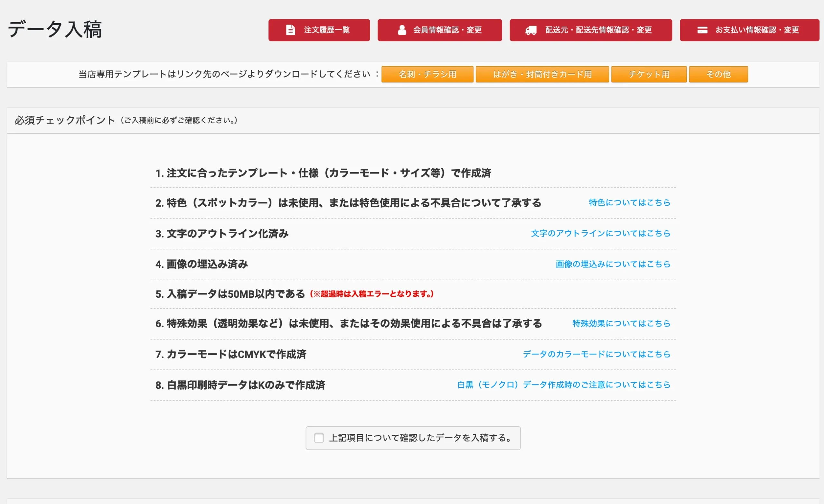The image size is (824, 504).
Task: Check the 上記項目について確認 checkbox
Action: [x=319, y=437]
